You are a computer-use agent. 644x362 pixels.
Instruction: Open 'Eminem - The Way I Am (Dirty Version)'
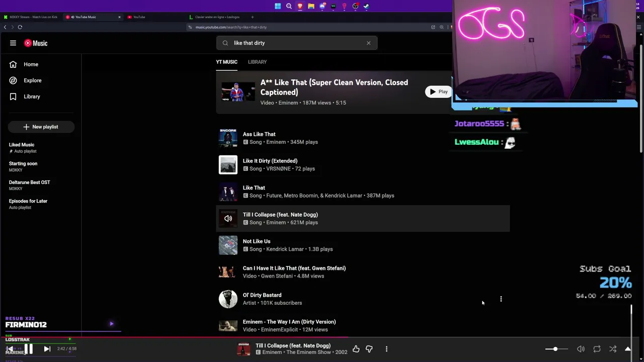363,325
